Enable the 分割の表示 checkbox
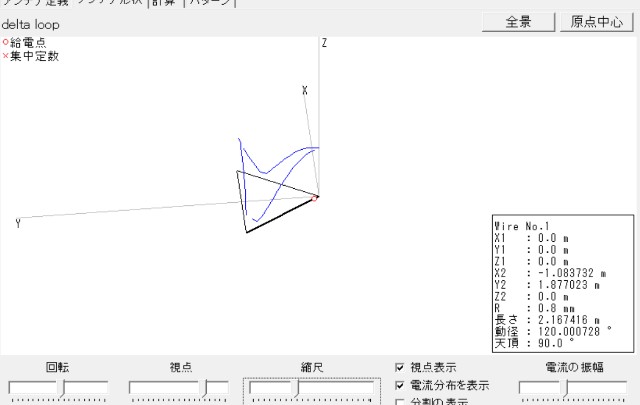The height and width of the screenshot is (405, 640). pyautogui.click(x=400, y=402)
